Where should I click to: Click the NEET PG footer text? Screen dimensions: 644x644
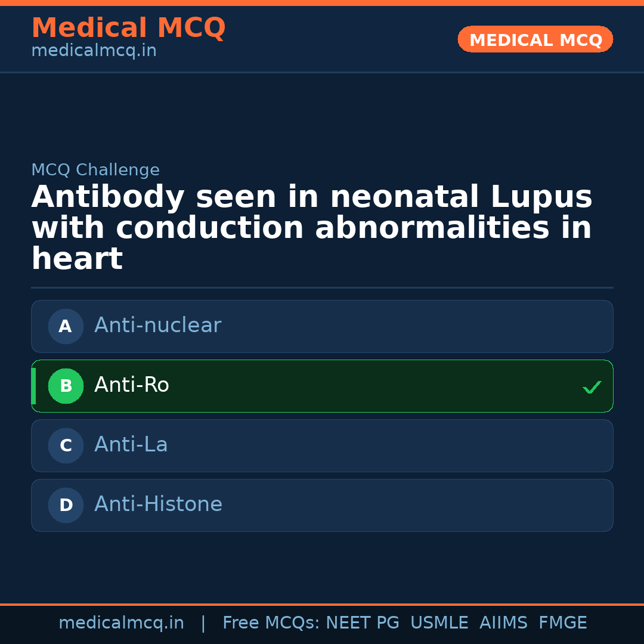[363, 623]
